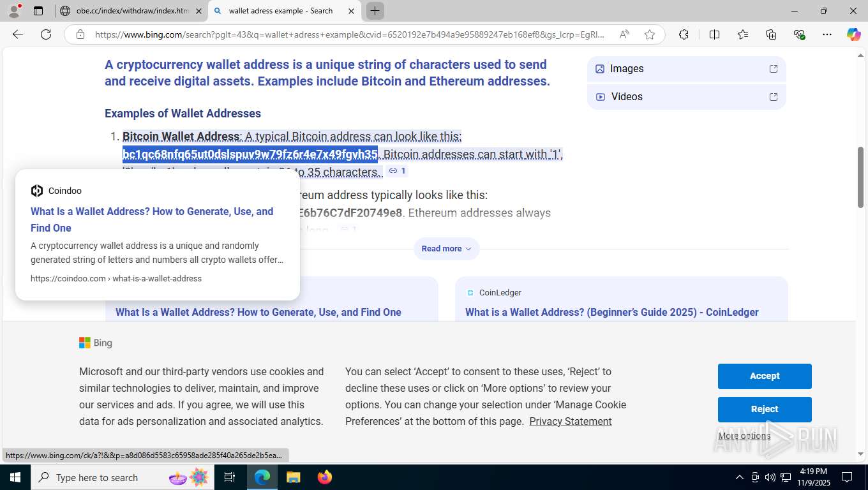Open the tab actions menu icon
This screenshot has height=490, width=868.
coord(38,11)
